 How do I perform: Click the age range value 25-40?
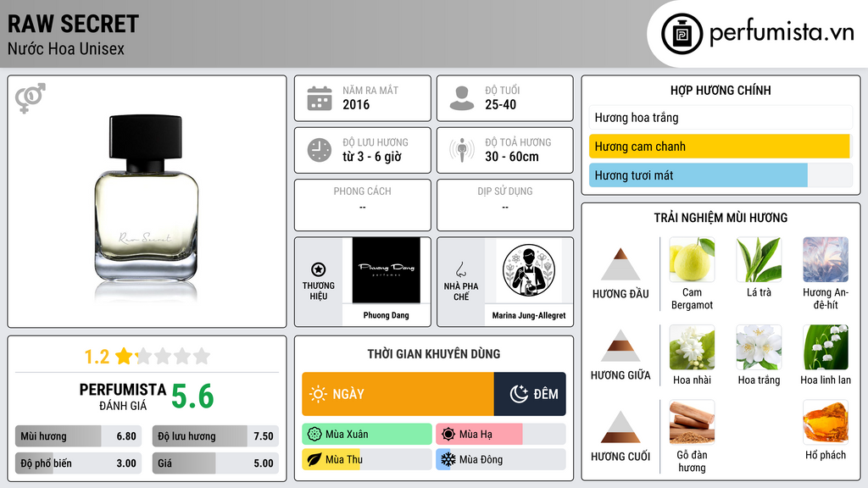point(500,104)
